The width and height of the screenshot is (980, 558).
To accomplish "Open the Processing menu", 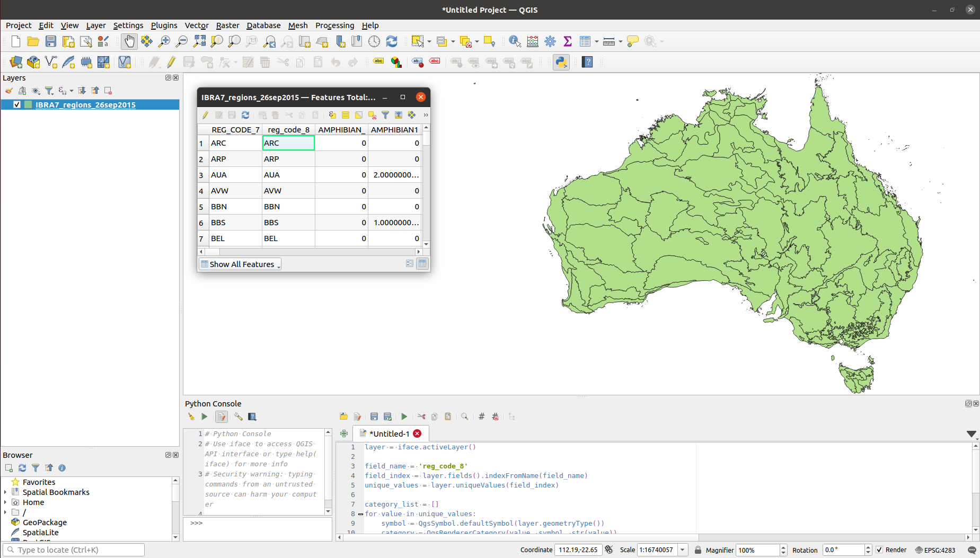I will tap(334, 25).
